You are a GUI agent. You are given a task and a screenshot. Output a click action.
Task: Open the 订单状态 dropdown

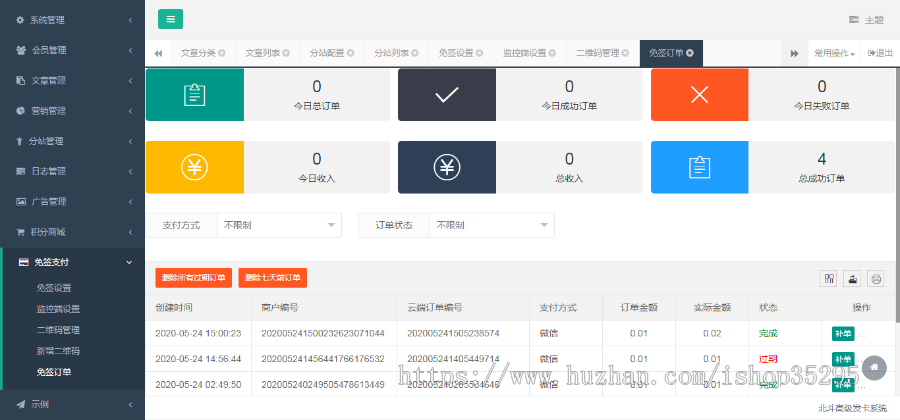[492, 225]
